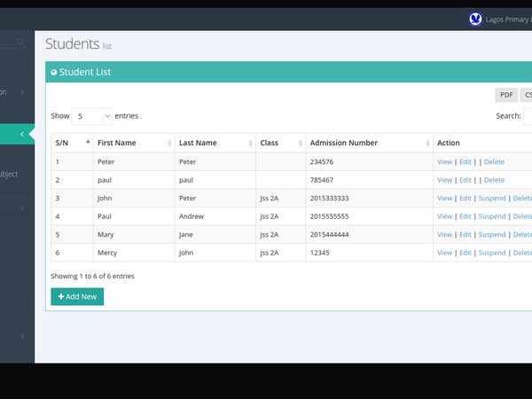The image size is (532, 399).
Task: Sort by Admission Number column arrows
Action: [x=427, y=143]
